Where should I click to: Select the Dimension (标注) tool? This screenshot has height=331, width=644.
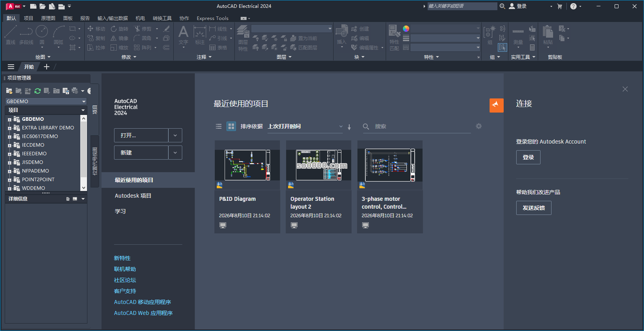point(200,35)
